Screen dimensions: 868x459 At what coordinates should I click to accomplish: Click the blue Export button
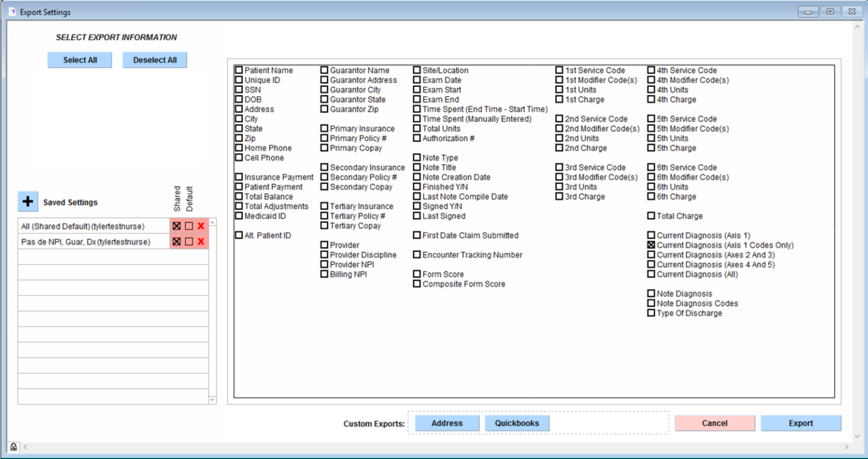800,423
